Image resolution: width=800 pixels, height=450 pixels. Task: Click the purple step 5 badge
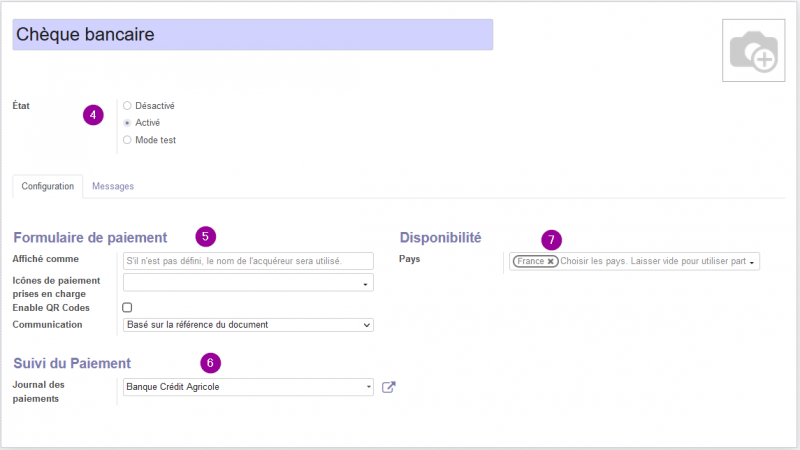pyautogui.click(x=206, y=237)
